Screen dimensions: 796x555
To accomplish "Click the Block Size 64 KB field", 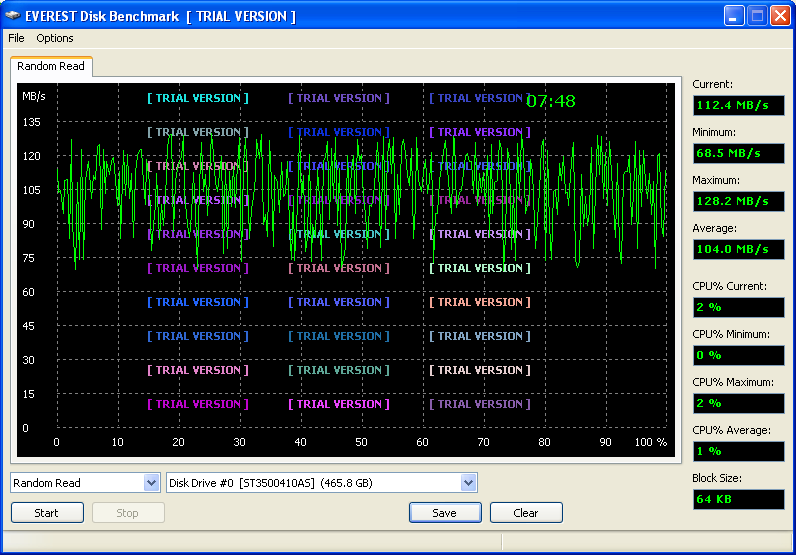I will click(738, 498).
